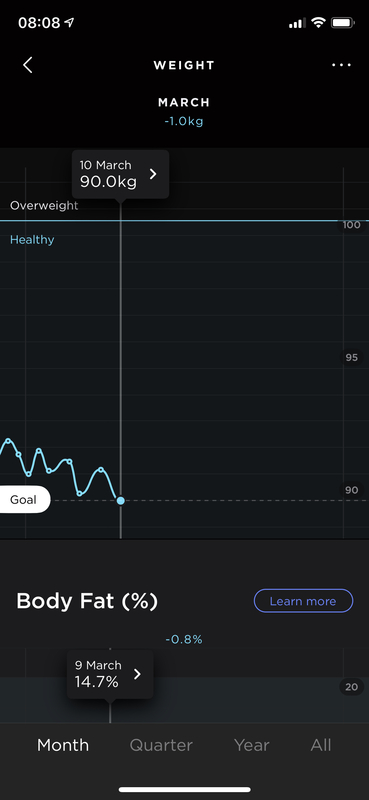Switch to the All view tab
The width and height of the screenshot is (369, 800).
(321, 745)
